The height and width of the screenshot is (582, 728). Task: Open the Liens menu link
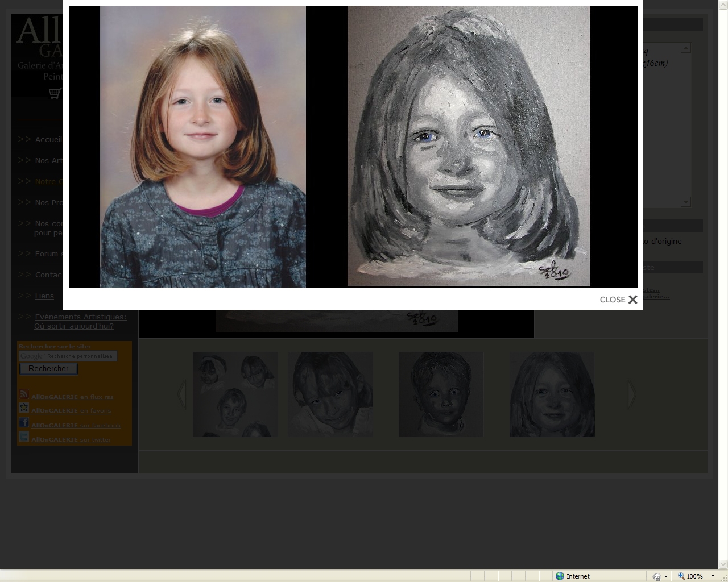44,296
